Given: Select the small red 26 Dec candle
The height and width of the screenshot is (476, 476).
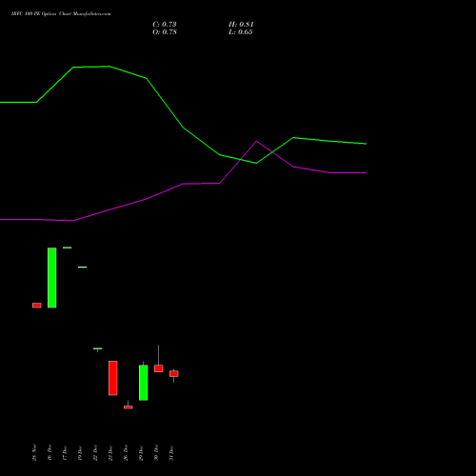Looking at the screenshot, I should [129, 407].
